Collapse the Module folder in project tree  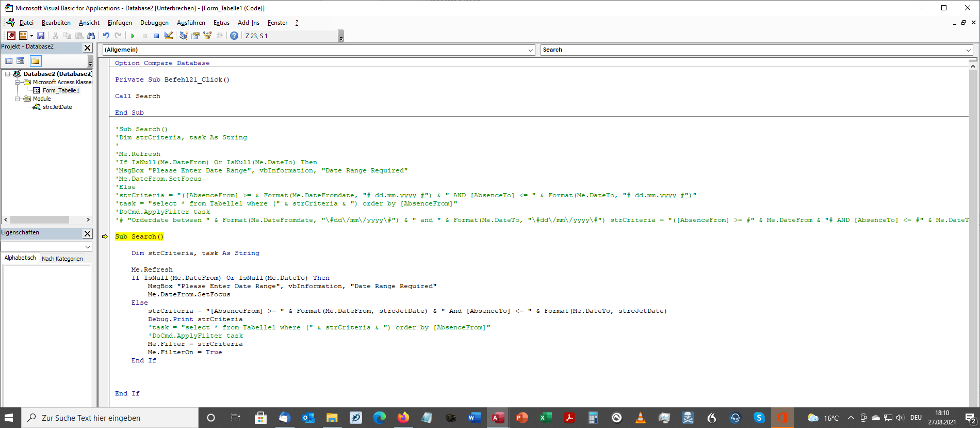coord(17,99)
